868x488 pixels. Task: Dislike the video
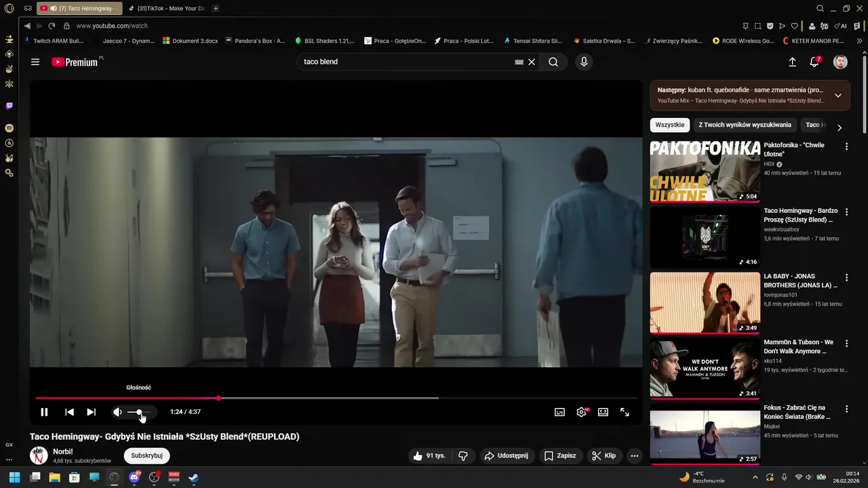[463, 455]
